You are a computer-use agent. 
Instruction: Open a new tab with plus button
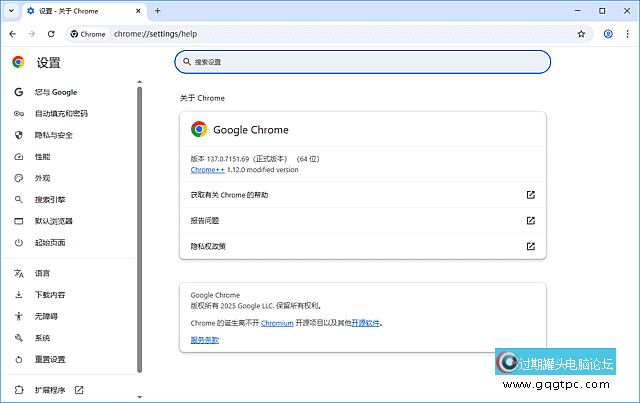click(158, 11)
